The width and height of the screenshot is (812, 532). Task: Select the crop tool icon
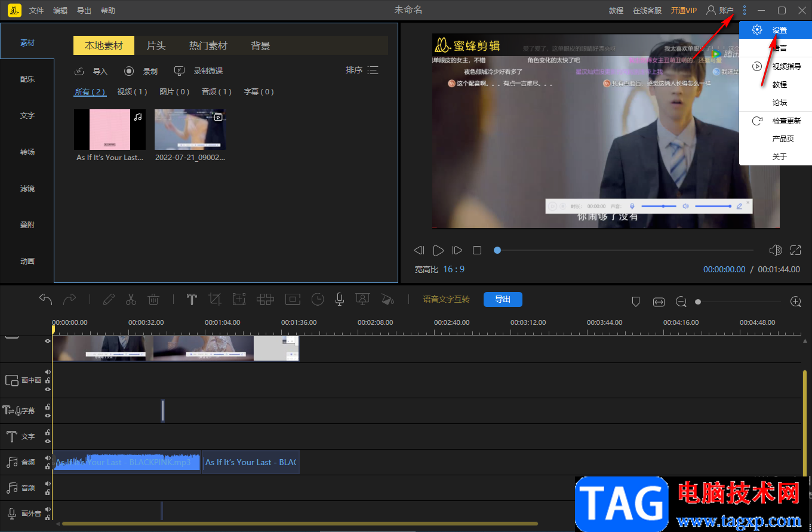(x=215, y=299)
